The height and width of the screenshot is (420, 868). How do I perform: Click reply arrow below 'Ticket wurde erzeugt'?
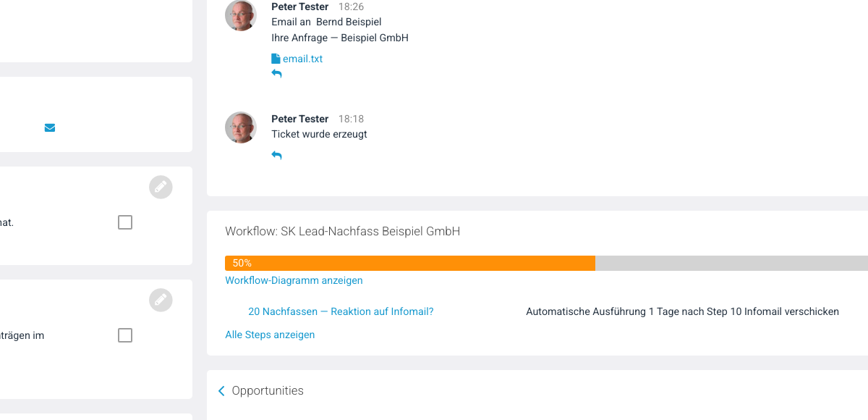(276, 156)
